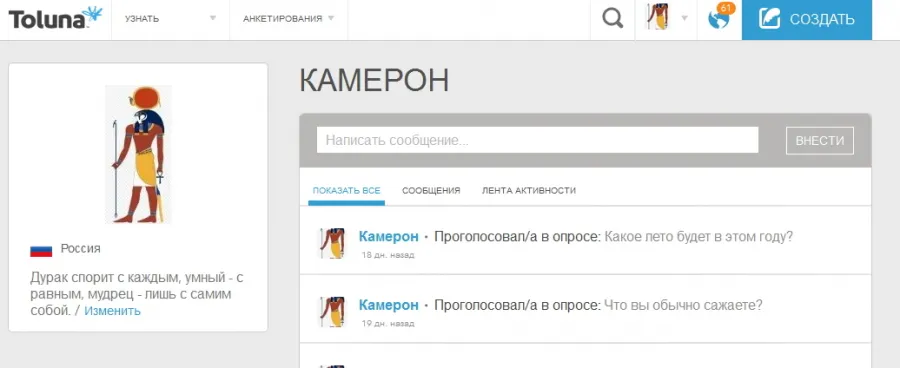Click the СОЗДАТЬ button
The height and width of the screenshot is (368, 900).
click(x=806, y=20)
